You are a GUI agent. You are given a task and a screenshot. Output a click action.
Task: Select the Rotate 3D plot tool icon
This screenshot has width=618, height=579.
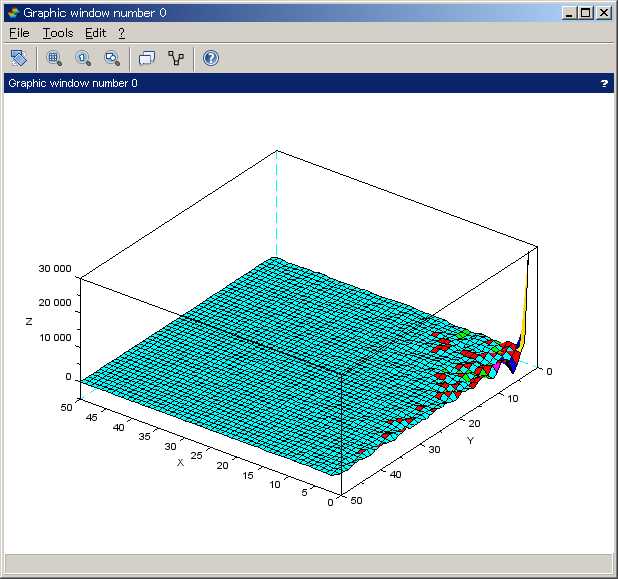coord(19,58)
